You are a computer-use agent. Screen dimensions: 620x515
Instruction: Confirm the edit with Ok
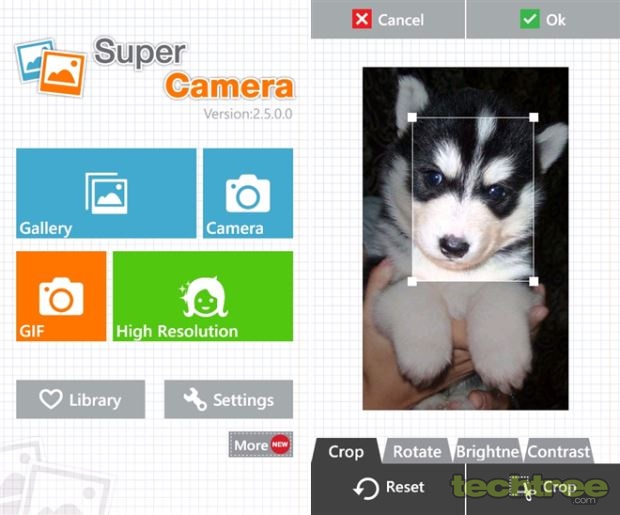(543, 19)
